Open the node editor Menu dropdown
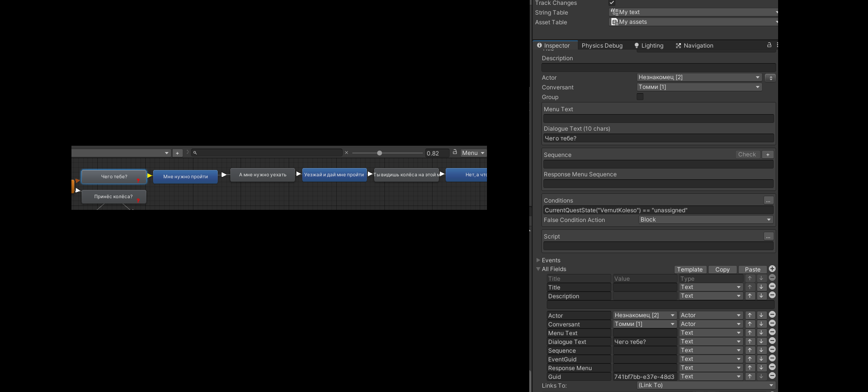Screen dimensions: 868x392 tap(473, 153)
